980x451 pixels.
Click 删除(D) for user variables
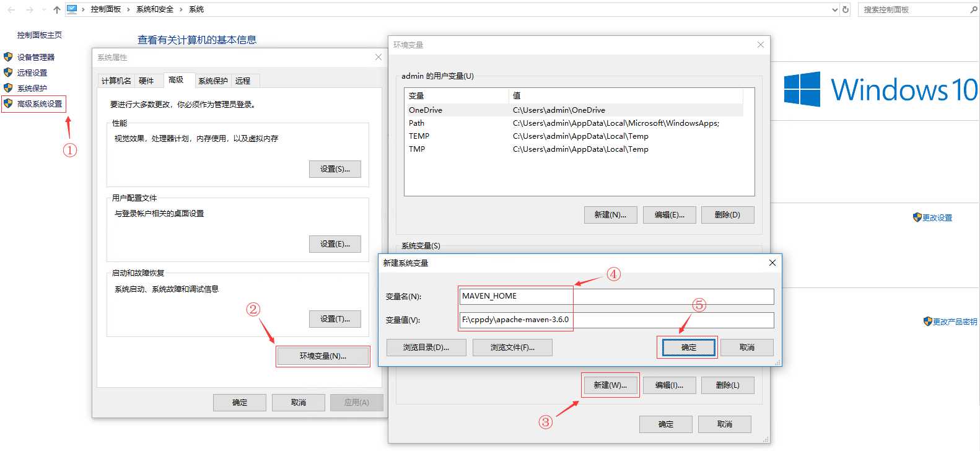click(728, 215)
